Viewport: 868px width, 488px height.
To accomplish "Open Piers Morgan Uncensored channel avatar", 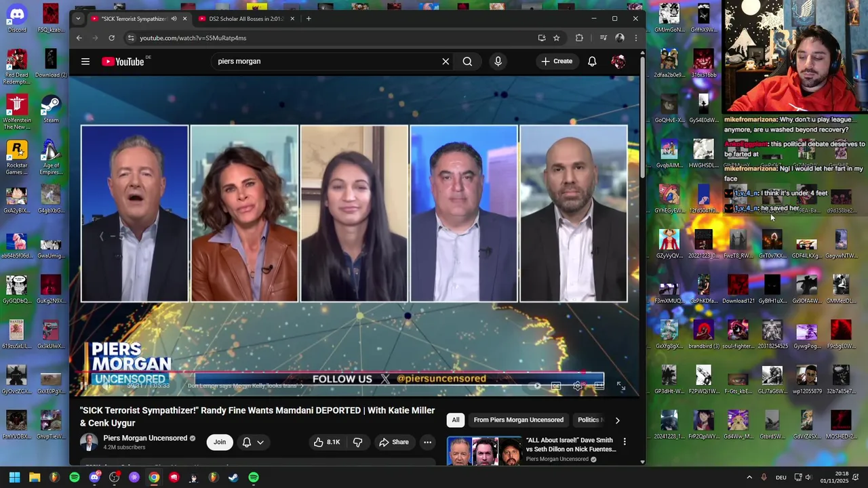I will click(x=89, y=442).
